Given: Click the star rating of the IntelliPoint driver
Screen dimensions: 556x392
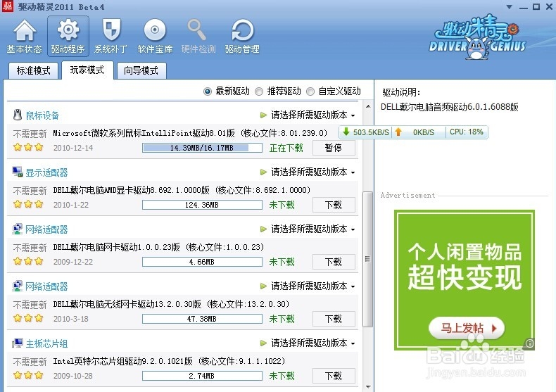Looking at the screenshot, I should [28, 147].
